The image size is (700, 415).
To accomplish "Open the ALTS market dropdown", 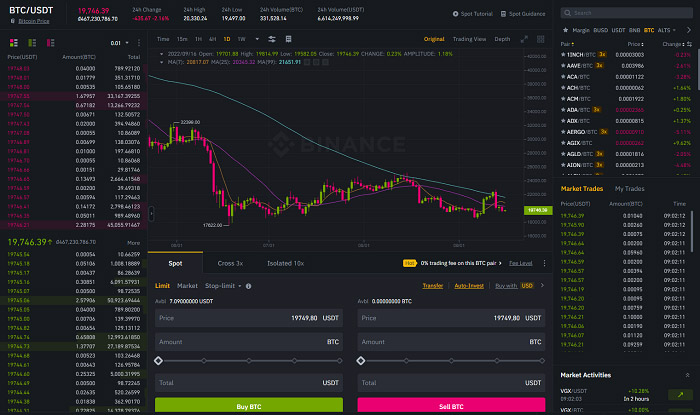I will coord(666,30).
